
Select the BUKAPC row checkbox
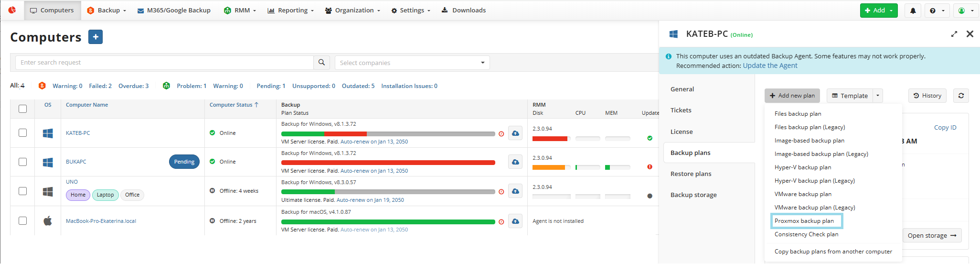(22, 162)
